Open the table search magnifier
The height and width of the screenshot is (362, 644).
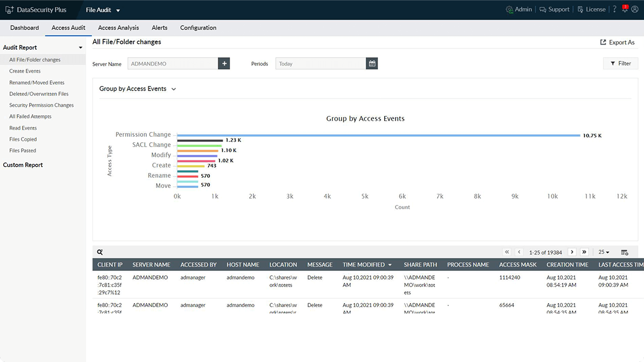[100, 252]
